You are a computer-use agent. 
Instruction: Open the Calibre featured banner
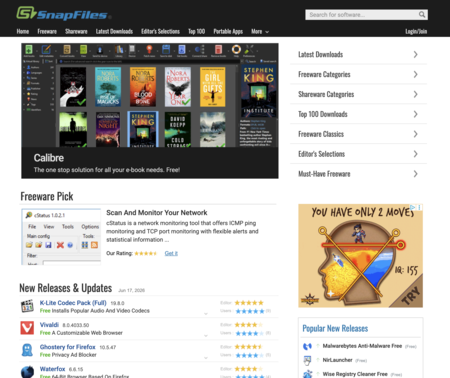click(x=150, y=111)
